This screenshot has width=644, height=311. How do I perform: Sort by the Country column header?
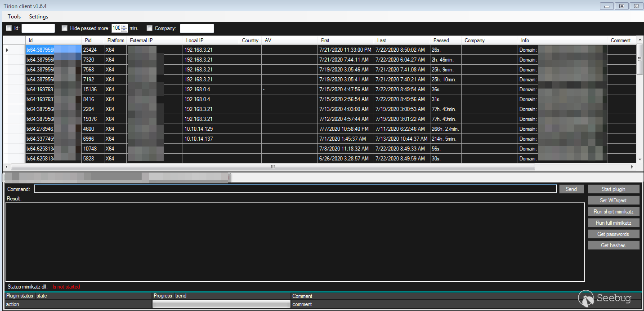pos(250,40)
